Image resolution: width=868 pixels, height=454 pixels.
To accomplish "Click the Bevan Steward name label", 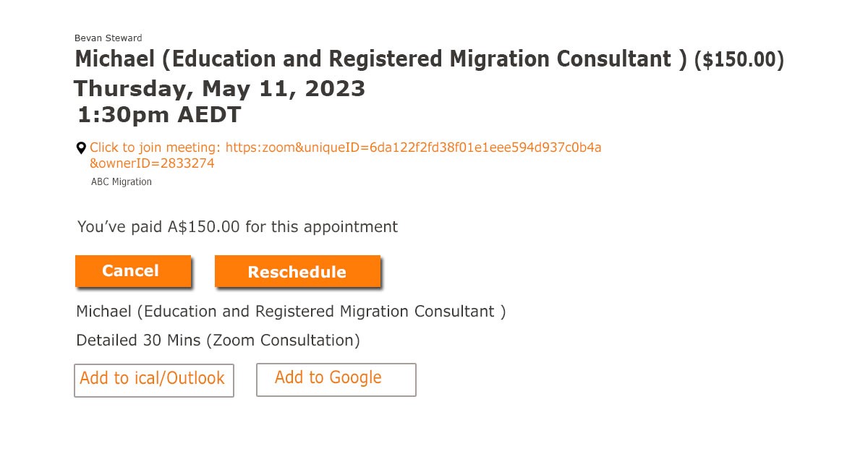I will 109,38.
